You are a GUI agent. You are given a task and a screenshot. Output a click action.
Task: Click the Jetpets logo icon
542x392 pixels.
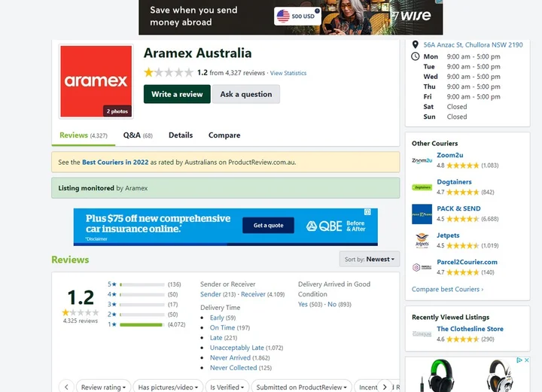422,241
